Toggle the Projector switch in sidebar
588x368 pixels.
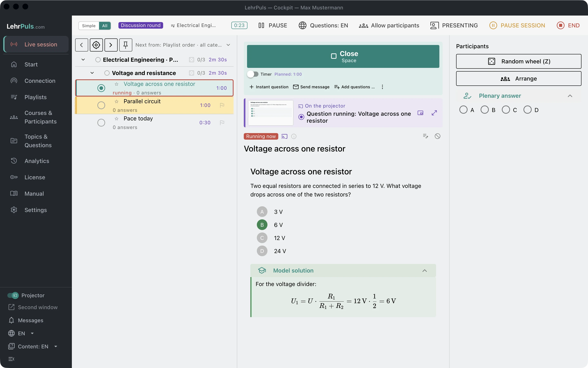pos(13,295)
